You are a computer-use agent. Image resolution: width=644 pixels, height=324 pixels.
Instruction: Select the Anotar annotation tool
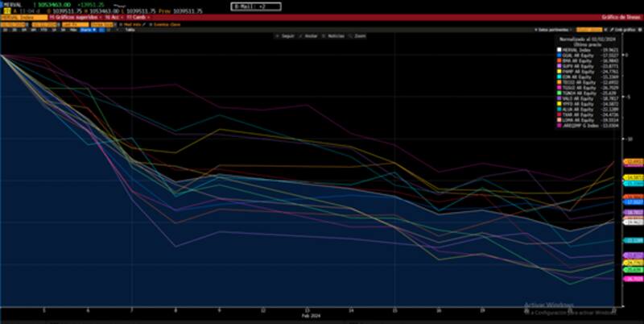[x=307, y=36]
